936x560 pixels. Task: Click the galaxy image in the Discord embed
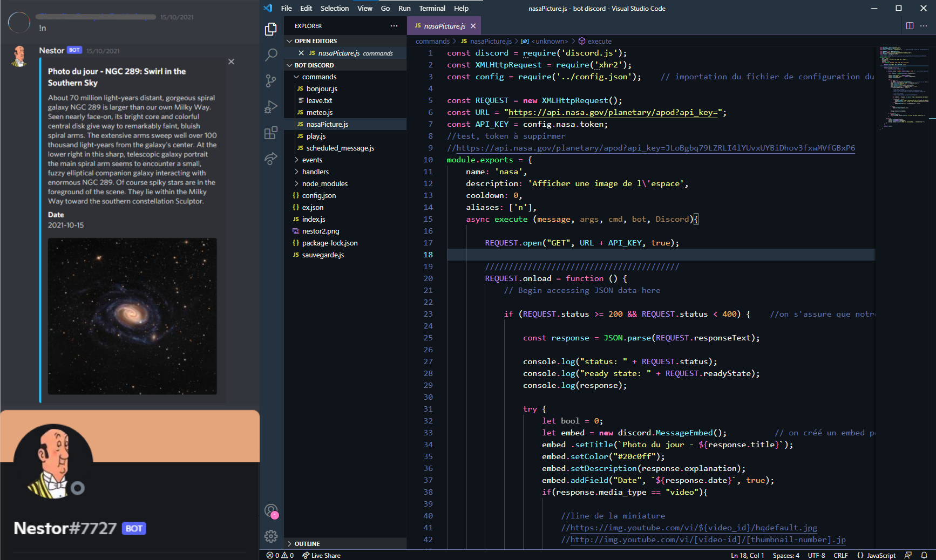(x=132, y=316)
